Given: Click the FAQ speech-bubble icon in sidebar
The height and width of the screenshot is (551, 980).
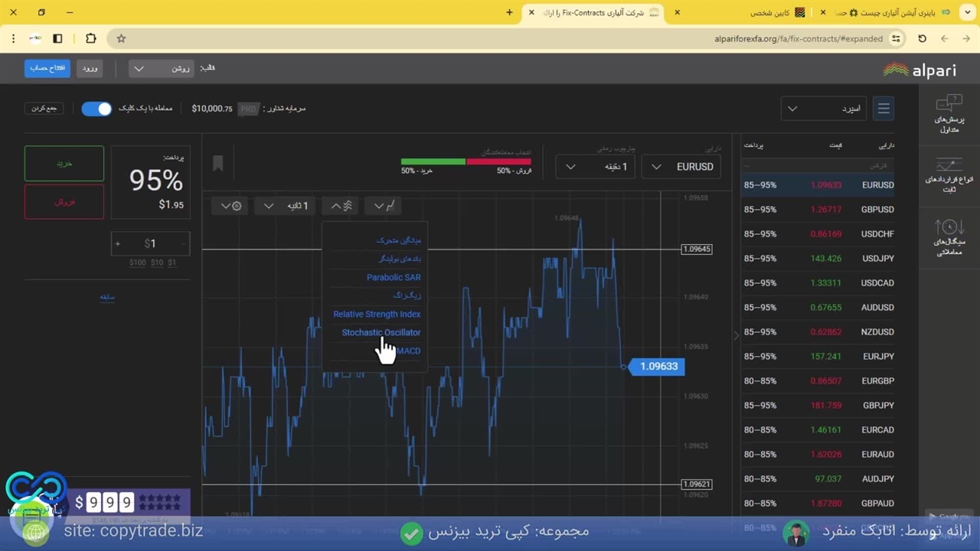Looking at the screenshot, I should (x=949, y=103).
